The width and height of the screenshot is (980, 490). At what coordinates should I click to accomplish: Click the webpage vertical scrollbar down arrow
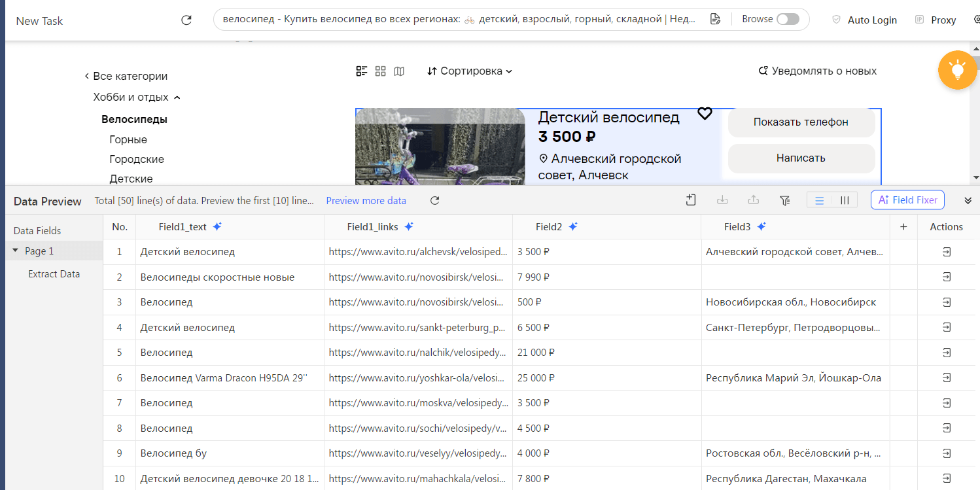pyautogui.click(x=975, y=177)
